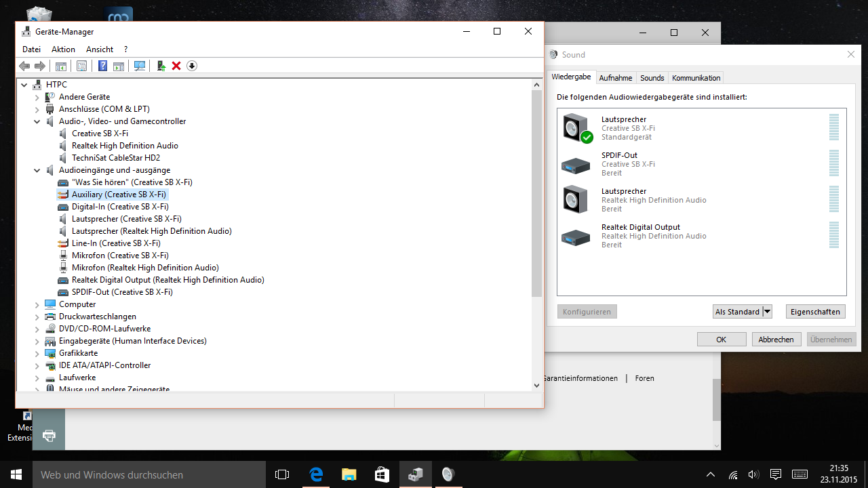This screenshot has height=488, width=868.
Task: Select Mikrofon (Realtek High Definition Audio)
Action: tap(145, 268)
